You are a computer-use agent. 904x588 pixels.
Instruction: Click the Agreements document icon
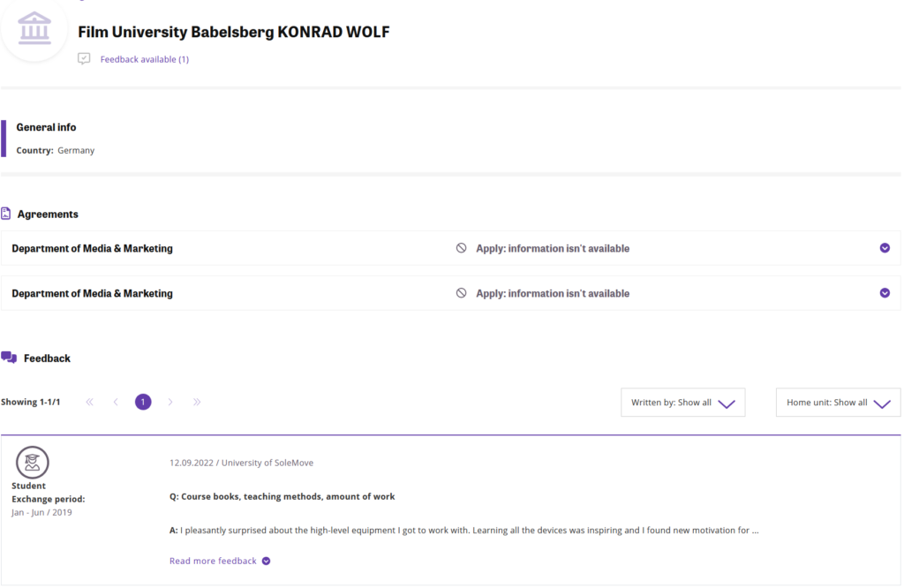point(6,214)
